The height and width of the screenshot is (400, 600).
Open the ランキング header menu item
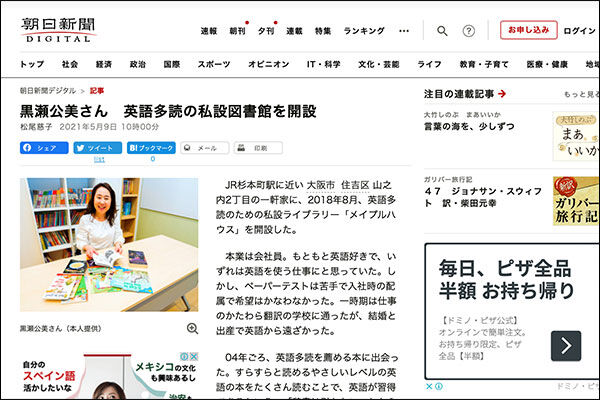pos(364,31)
